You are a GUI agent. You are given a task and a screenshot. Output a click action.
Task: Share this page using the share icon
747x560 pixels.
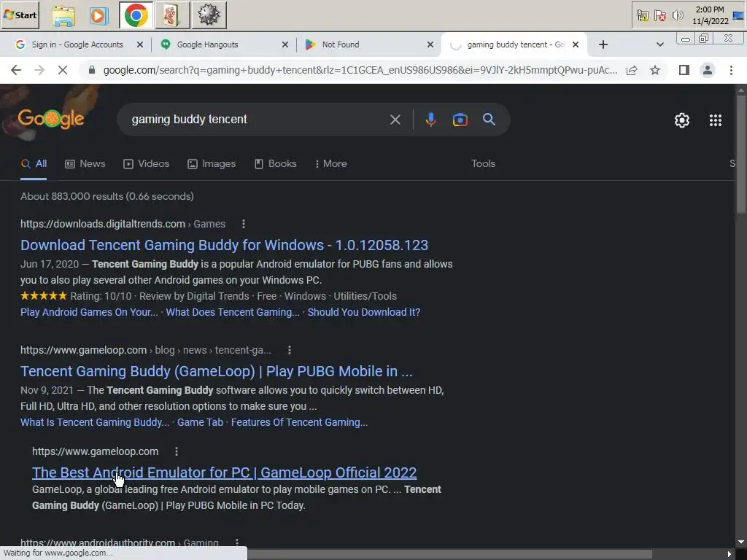(x=632, y=71)
